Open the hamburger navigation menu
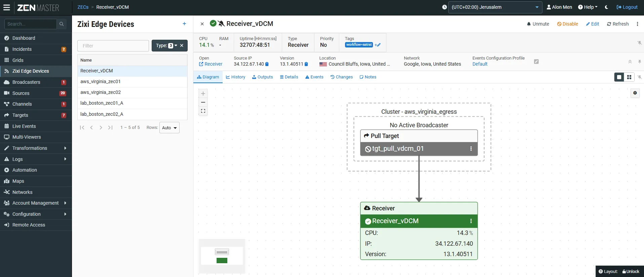This screenshot has width=644, height=277. coord(7,7)
